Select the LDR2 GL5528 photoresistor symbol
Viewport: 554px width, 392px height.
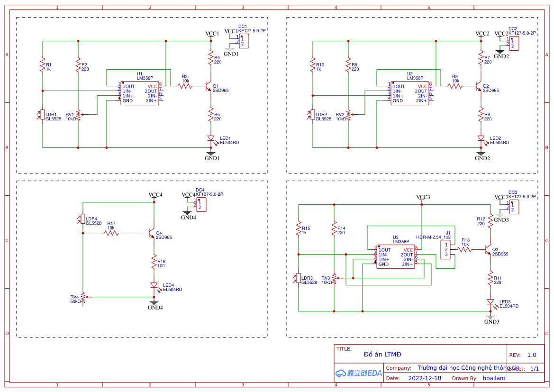point(313,114)
